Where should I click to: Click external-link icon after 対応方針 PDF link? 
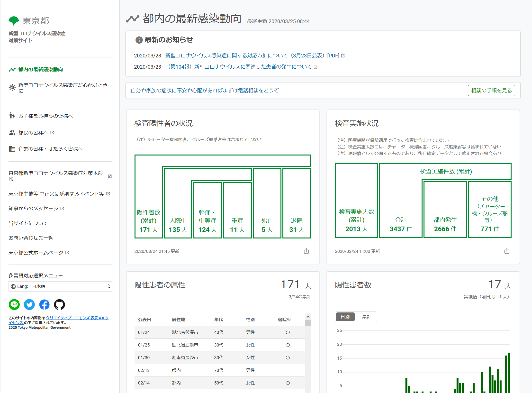click(x=343, y=56)
